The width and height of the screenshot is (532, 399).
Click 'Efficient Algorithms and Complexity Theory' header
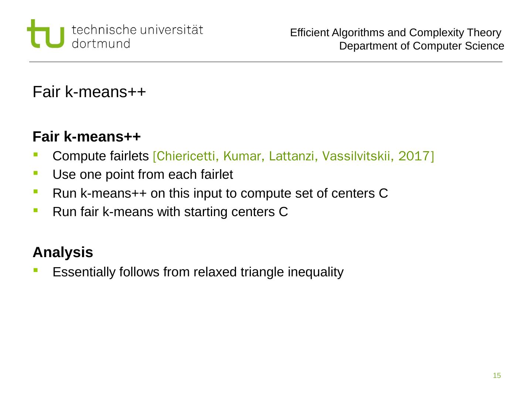(395, 33)
